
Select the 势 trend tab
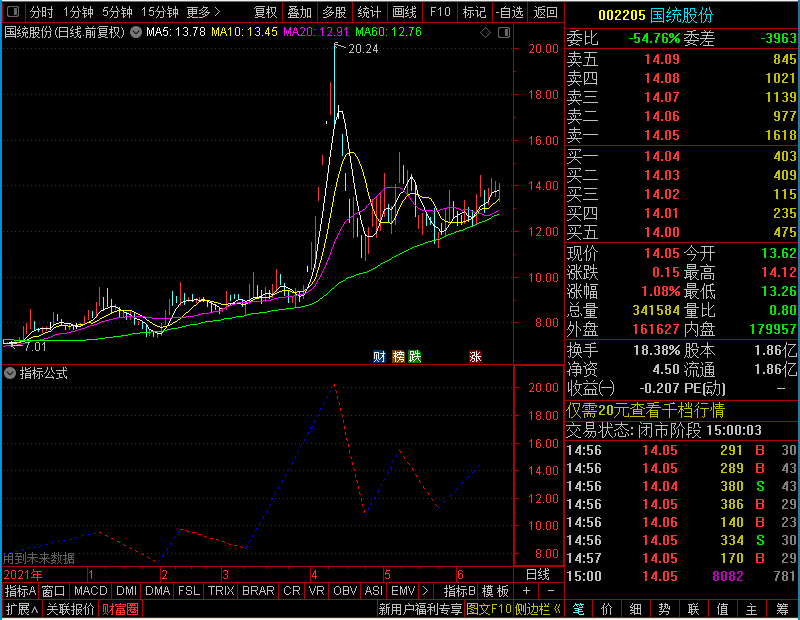pyautogui.click(x=664, y=609)
